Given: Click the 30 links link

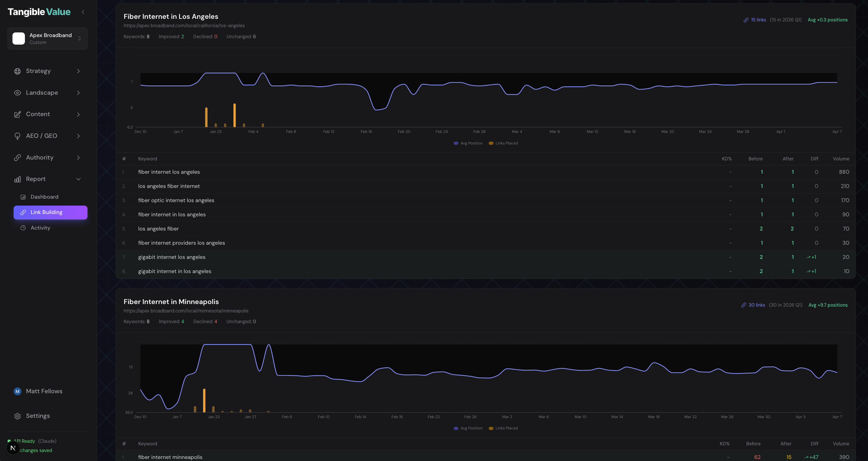Looking at the screenshot, I should click(x=756, y=305).
